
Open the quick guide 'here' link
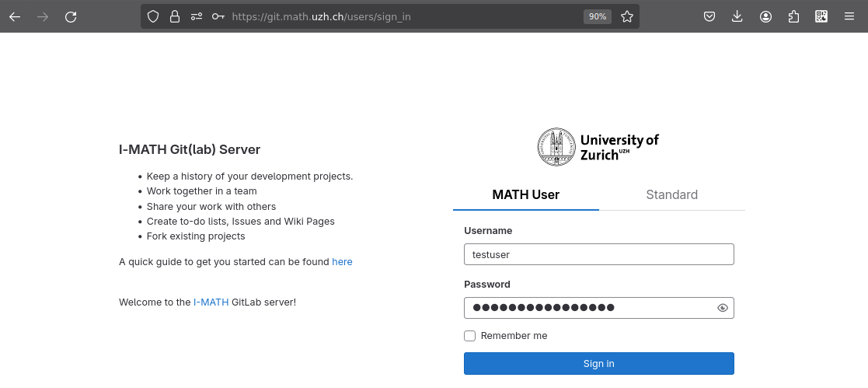click(342, 261)
